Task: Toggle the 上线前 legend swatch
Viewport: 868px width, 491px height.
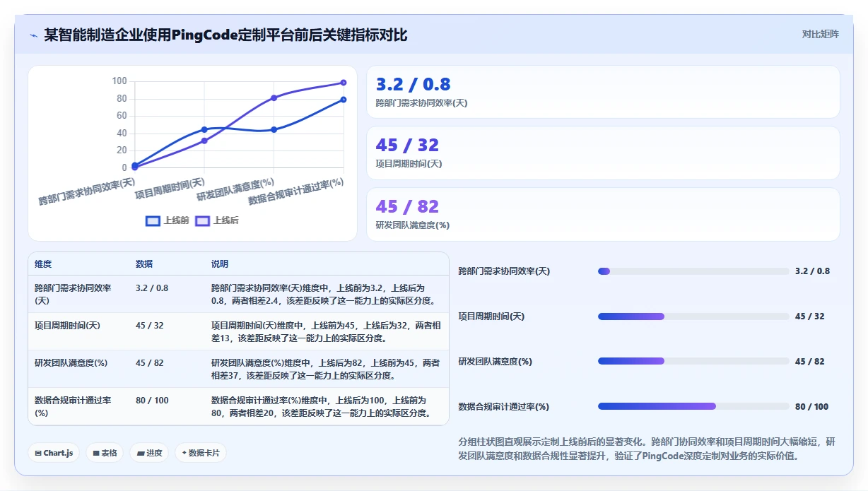Action: 153,220
